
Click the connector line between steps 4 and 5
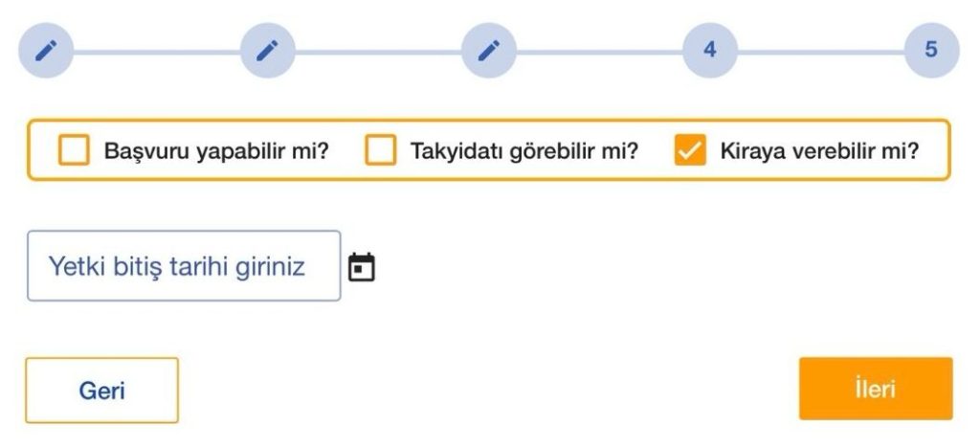coord(820,51)
